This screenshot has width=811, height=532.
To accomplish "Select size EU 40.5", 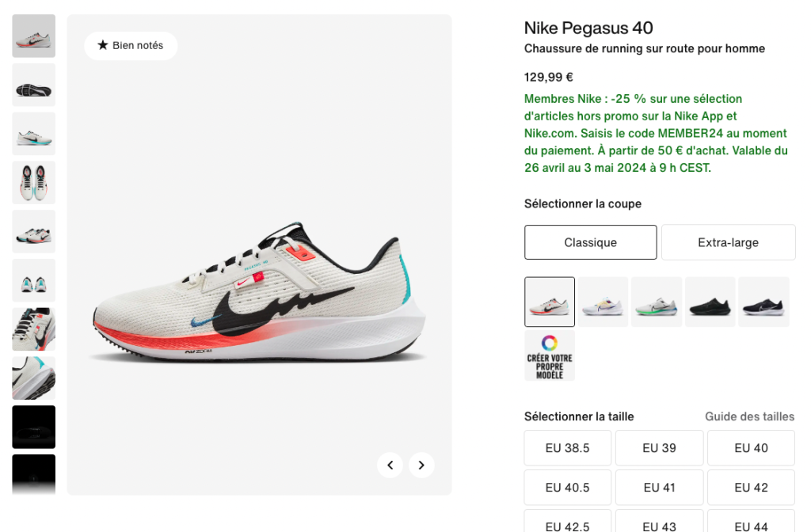I will coord(567,487).
